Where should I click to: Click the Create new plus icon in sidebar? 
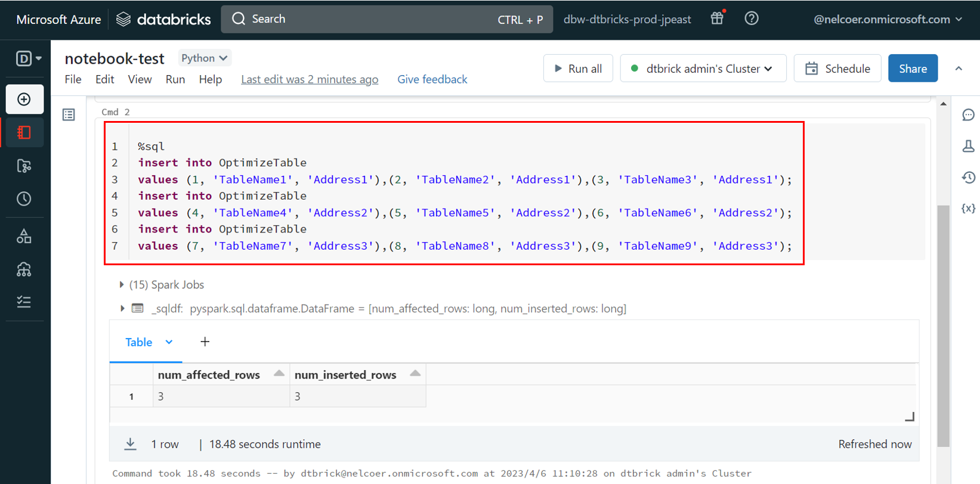(x=24, y=99)
